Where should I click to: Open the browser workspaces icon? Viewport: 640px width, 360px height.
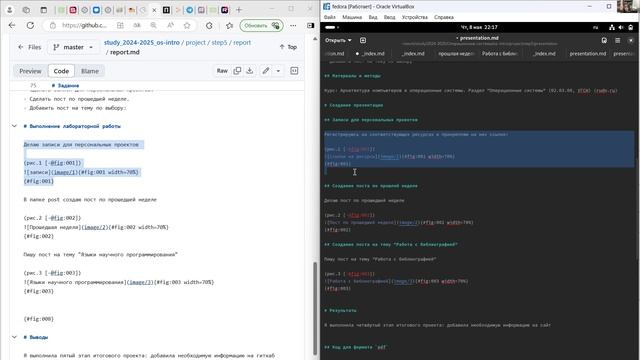(x=26, y=10)
